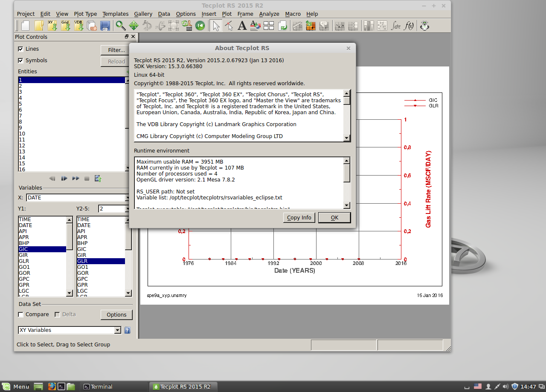The width and height of the screenshot is (546, 392).
Task: Click the integrate (∫dτ) toolbar icon
Action: click(396, 26)
